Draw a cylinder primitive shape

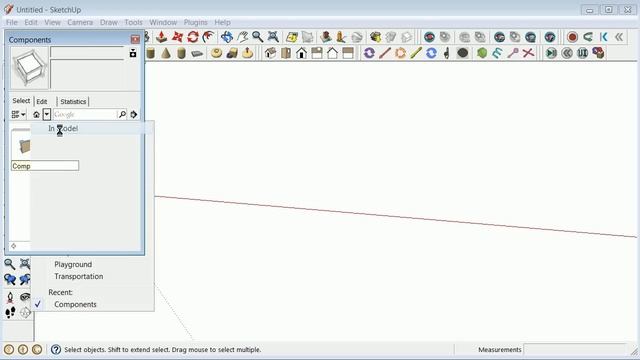[151, 53]
